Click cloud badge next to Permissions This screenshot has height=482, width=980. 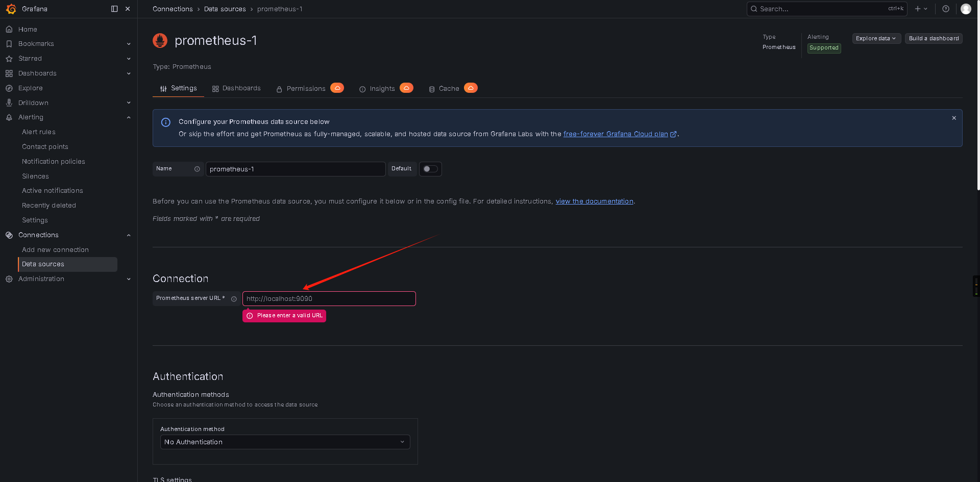(x=337, y=88)
